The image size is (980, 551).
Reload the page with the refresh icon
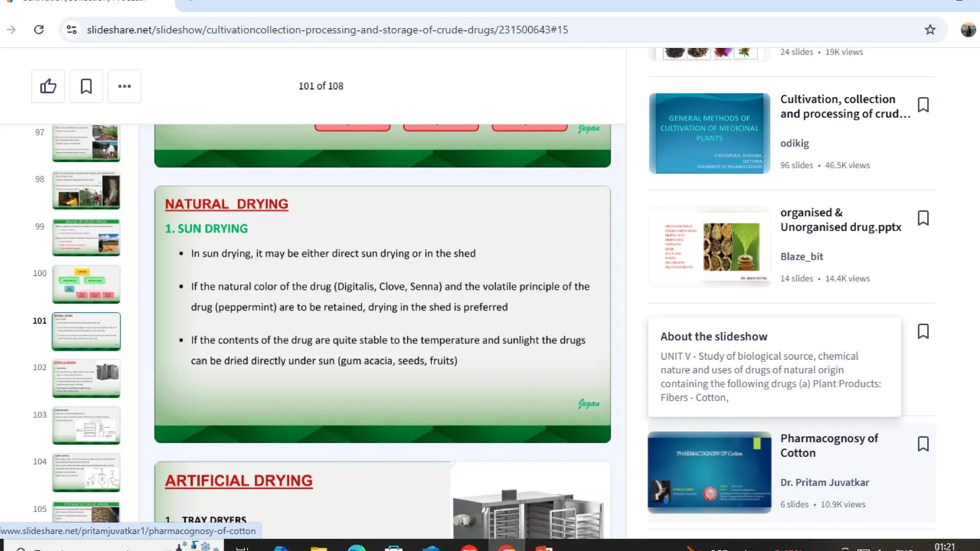click(39, 30)
